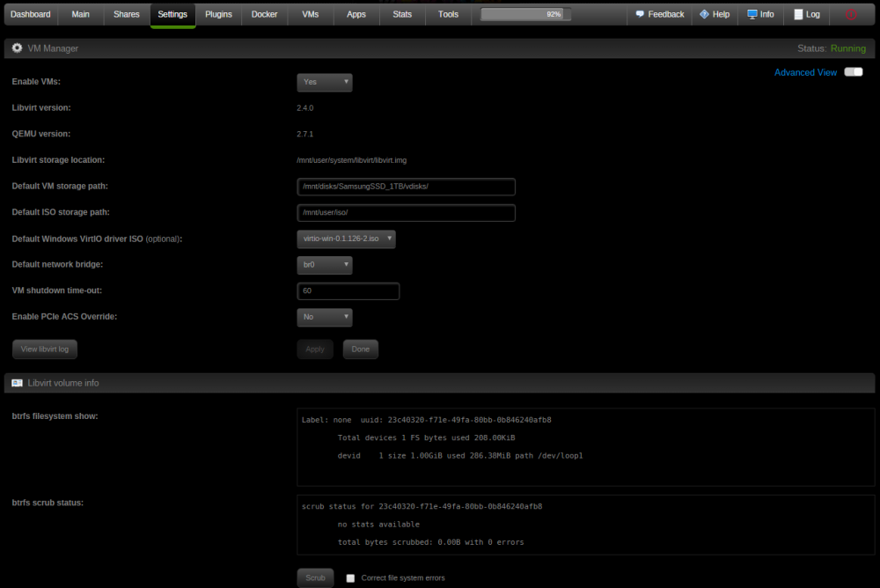This screenshot has height=588, width=880.
Task: Select the Settings tab
Action: (172, 15)
